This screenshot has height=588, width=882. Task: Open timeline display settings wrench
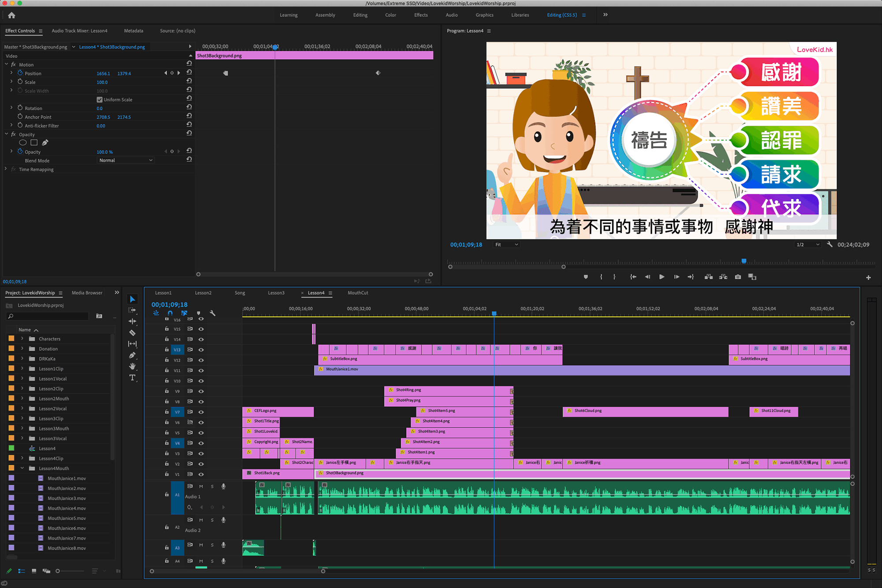click(213, 313)
